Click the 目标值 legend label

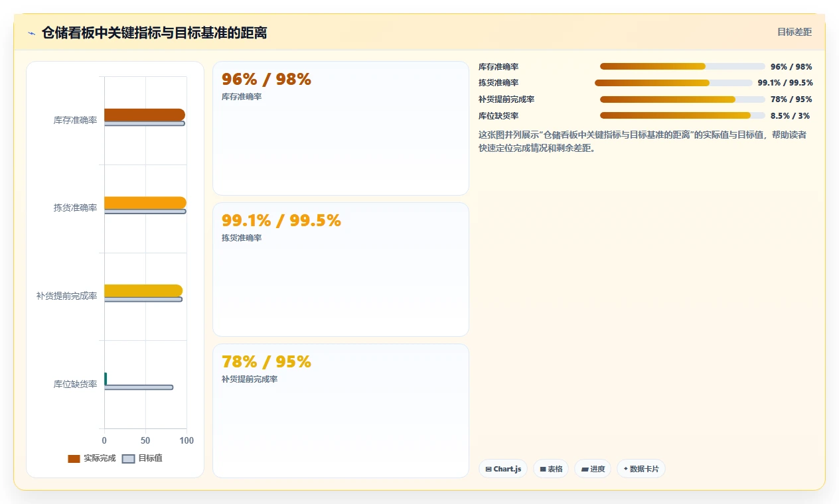[x=150, y=458]
